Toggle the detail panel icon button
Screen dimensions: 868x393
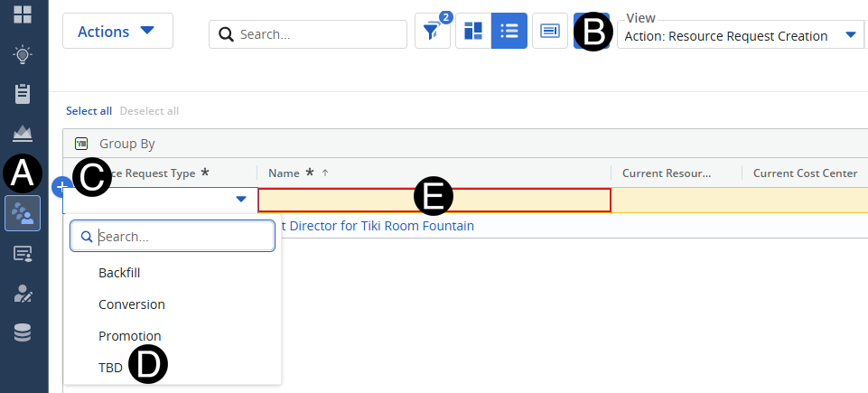pos(550,32)
